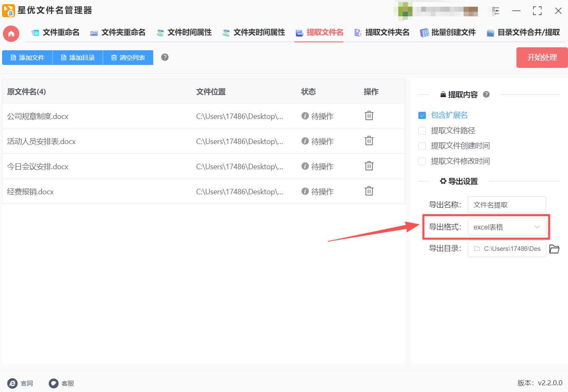
Task: Enable the 提取文件路径 checkbox
Action: (x=422, y=131)
